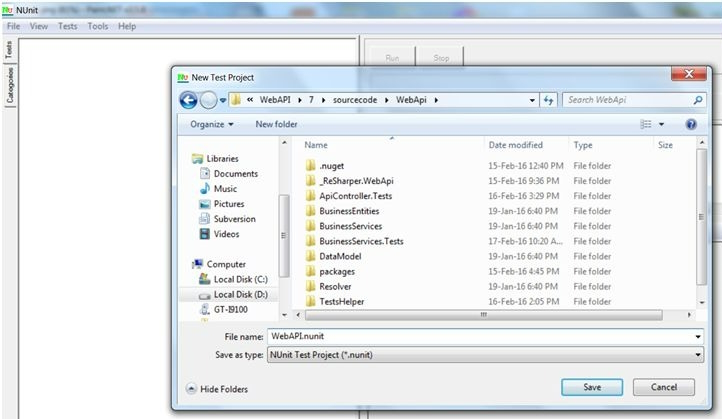722x419 pixels.
Task: Open the NUnit Tests menu
Action: [68, 26]
